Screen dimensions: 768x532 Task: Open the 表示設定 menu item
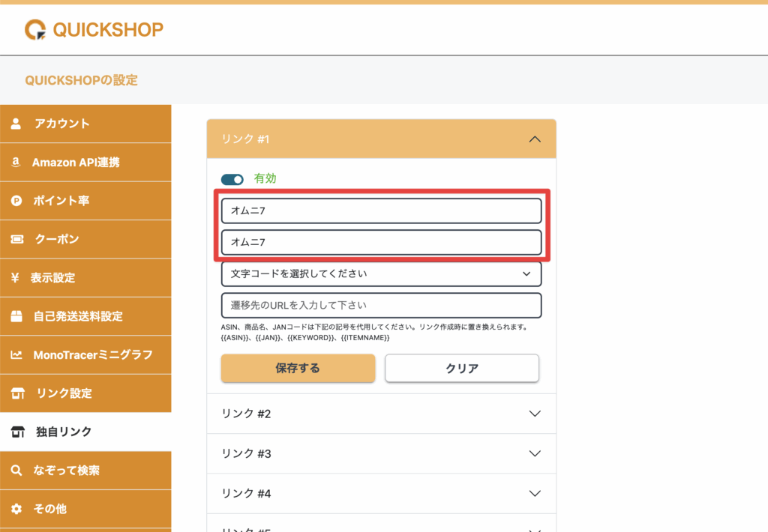tap(85, 277)
